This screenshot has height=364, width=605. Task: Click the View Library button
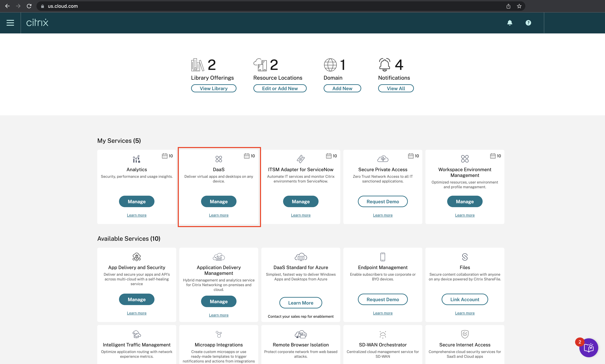(213, 88)
